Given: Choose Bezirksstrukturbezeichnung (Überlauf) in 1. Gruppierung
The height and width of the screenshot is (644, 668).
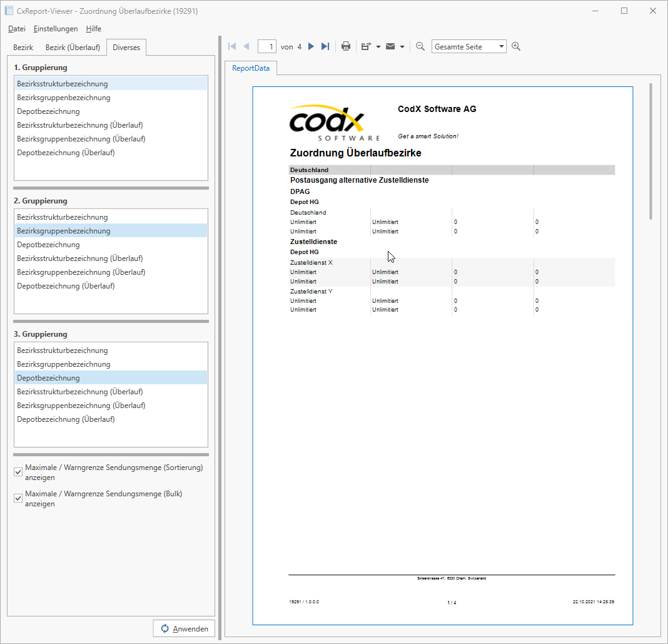Looking at the screenshot, I should coord(111,125).
